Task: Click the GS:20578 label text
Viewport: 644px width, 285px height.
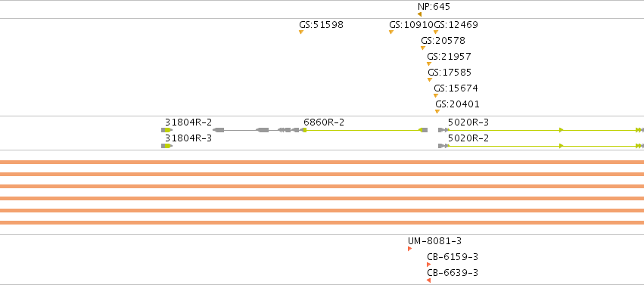Action: (x=443, y=41)
